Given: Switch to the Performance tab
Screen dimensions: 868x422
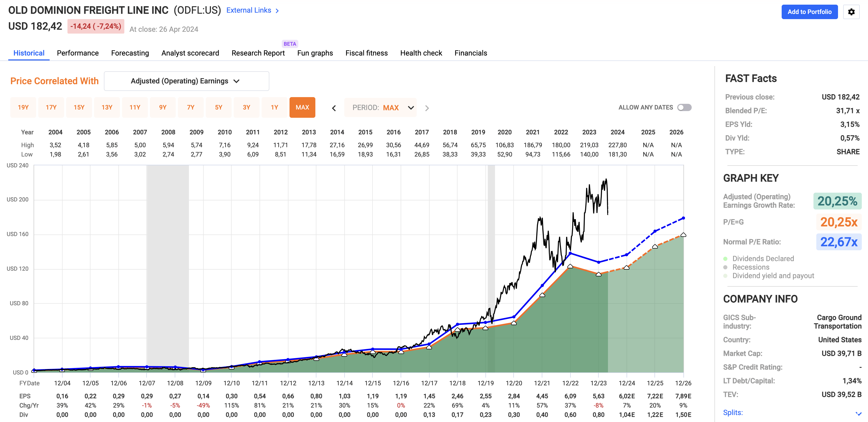Looking at the screenshot, I should [78, 53].
